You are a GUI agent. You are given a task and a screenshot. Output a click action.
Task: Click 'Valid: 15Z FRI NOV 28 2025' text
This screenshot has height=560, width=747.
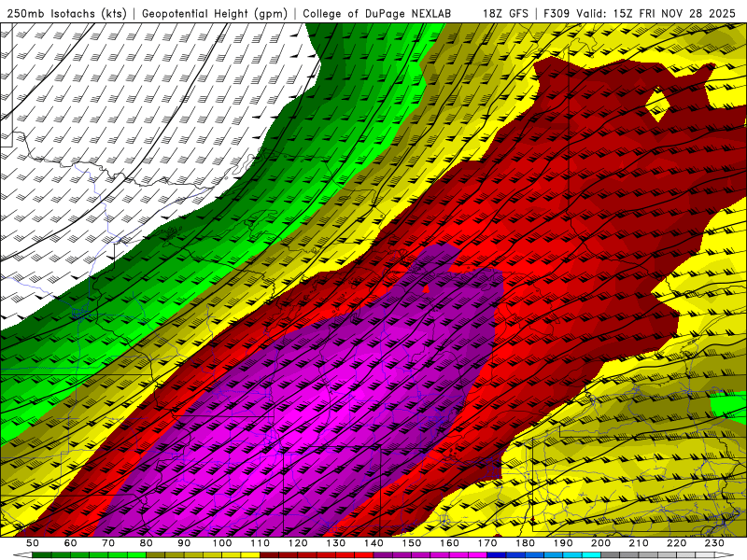coord(656,13)
